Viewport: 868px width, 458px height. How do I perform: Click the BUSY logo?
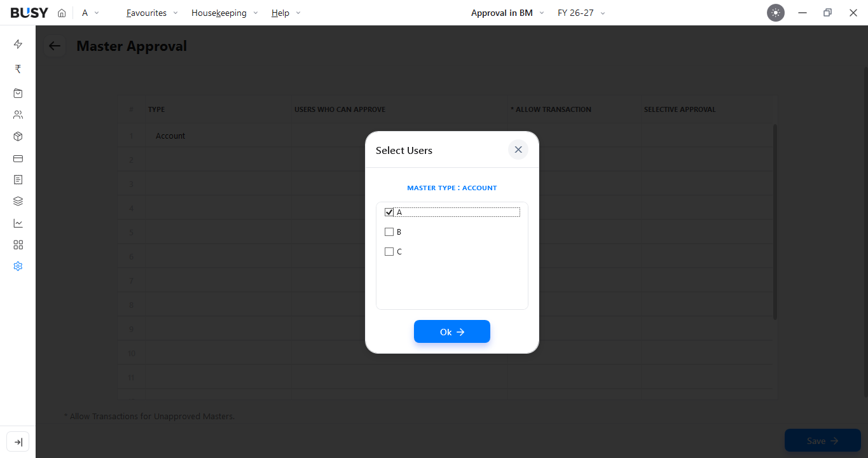(x=29, y=13)
